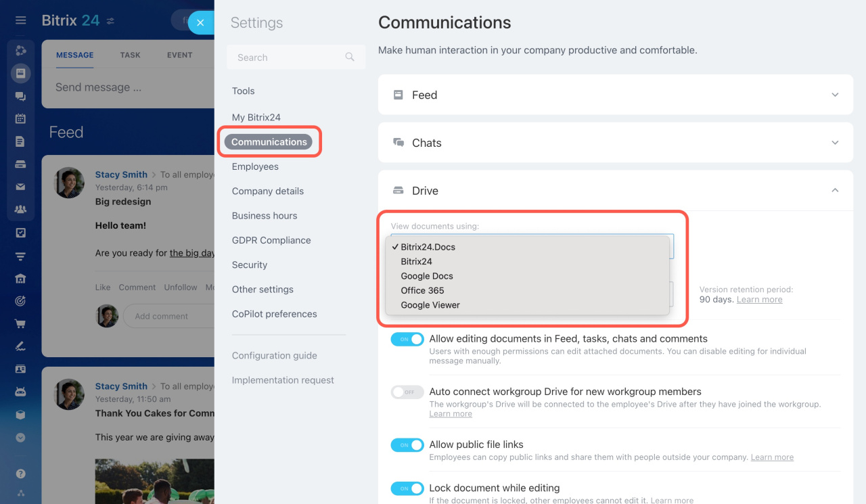The width and height of the screenshot is (866, 504).
Task: Open the Collaboration icon in the left sidebar
Action: click(x=20, y=50)
